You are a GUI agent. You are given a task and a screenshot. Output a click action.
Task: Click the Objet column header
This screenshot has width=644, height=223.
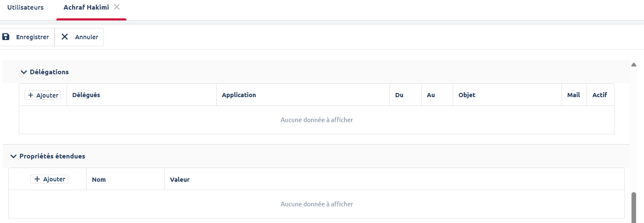[467, 95]
